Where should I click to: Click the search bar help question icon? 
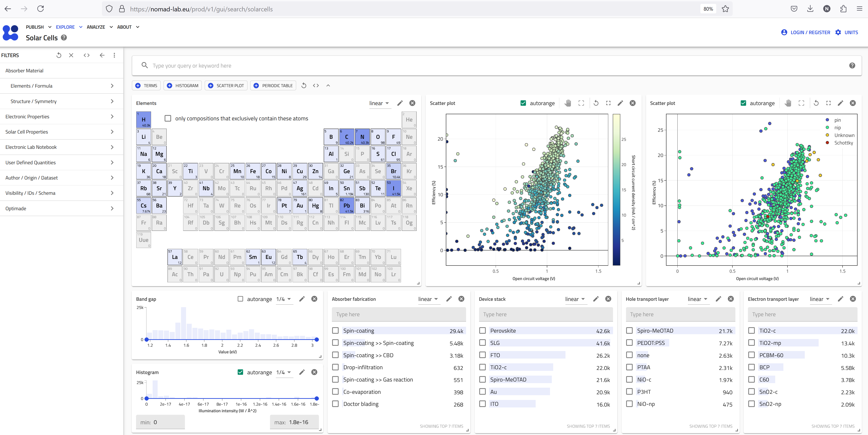click(x=852, y=66)
